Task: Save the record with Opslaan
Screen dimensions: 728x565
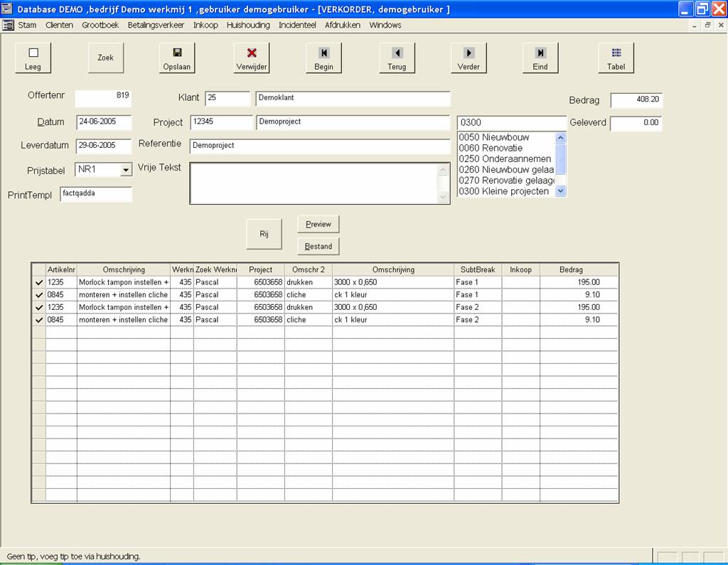Action: coord(177,58)
